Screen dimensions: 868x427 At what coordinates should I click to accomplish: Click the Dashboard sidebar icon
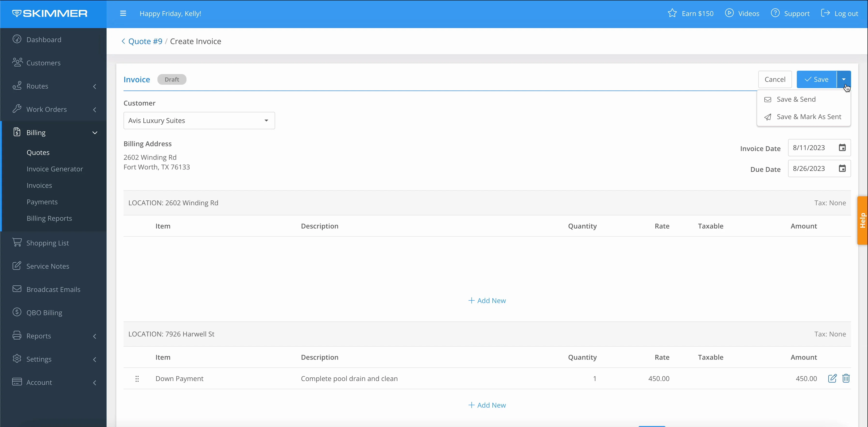coord(17,39)
